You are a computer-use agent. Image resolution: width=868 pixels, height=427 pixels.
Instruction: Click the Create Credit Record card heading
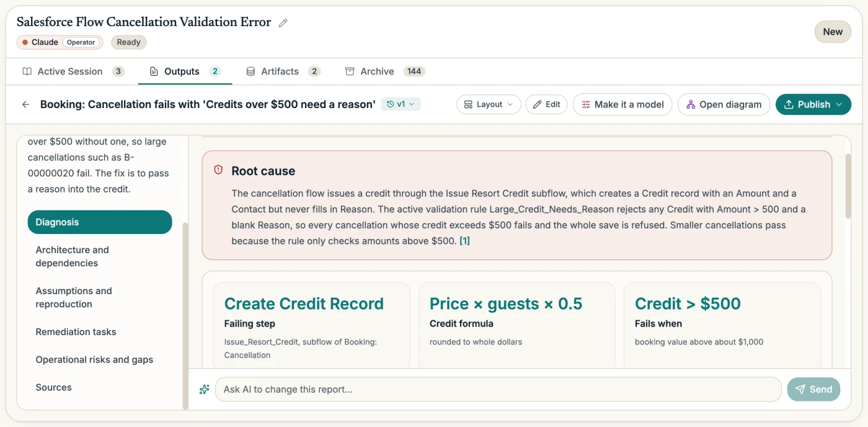[304, 303]
